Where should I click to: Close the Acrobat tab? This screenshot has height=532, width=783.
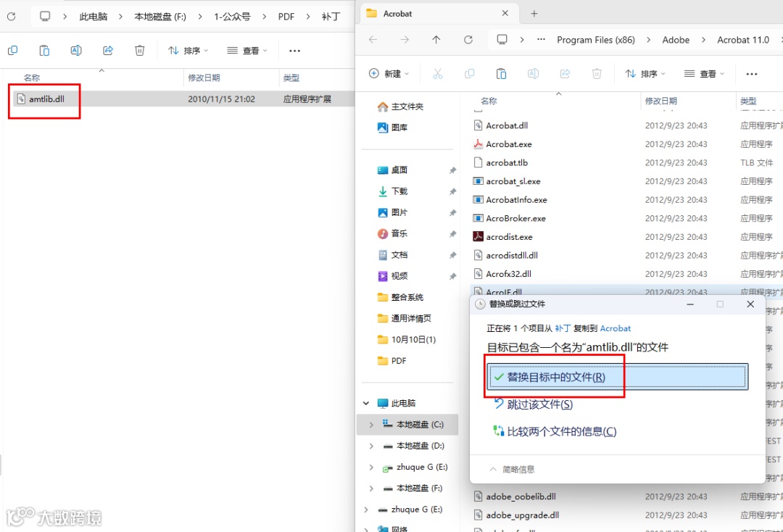click(505, 13)
